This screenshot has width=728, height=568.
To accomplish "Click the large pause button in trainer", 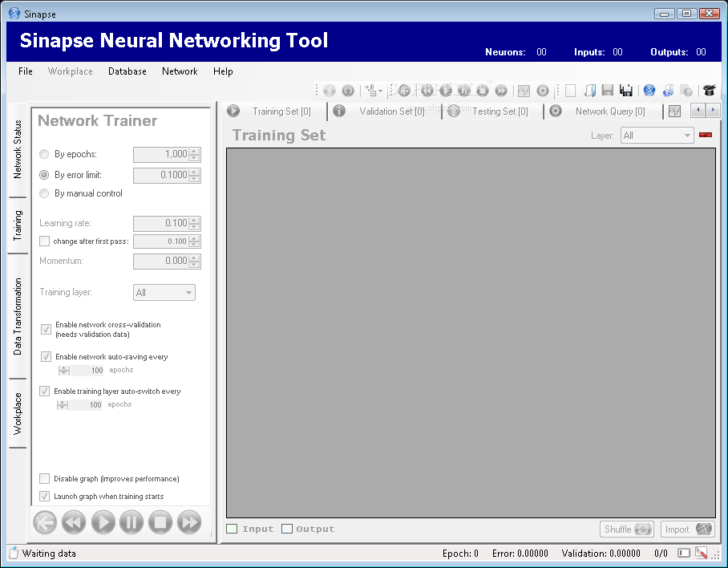I will point(131,522).
